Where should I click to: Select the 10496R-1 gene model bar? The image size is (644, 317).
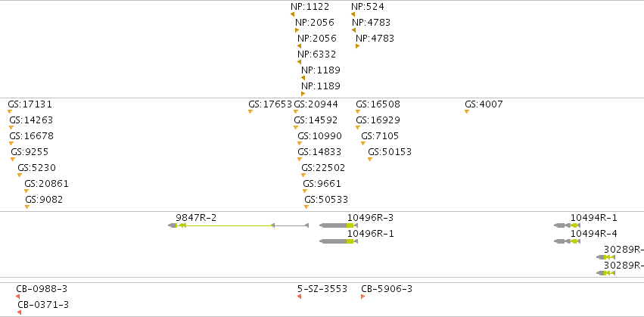(x=338, y=241)
